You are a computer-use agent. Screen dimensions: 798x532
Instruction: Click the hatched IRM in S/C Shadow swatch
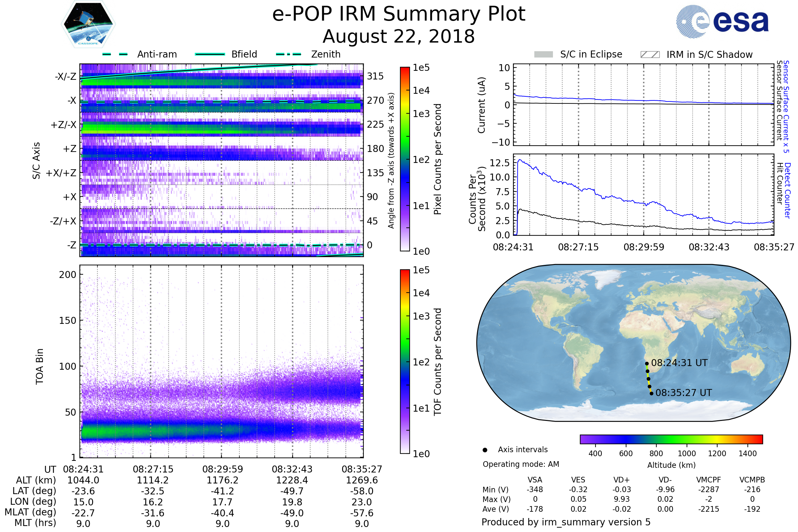650,55
